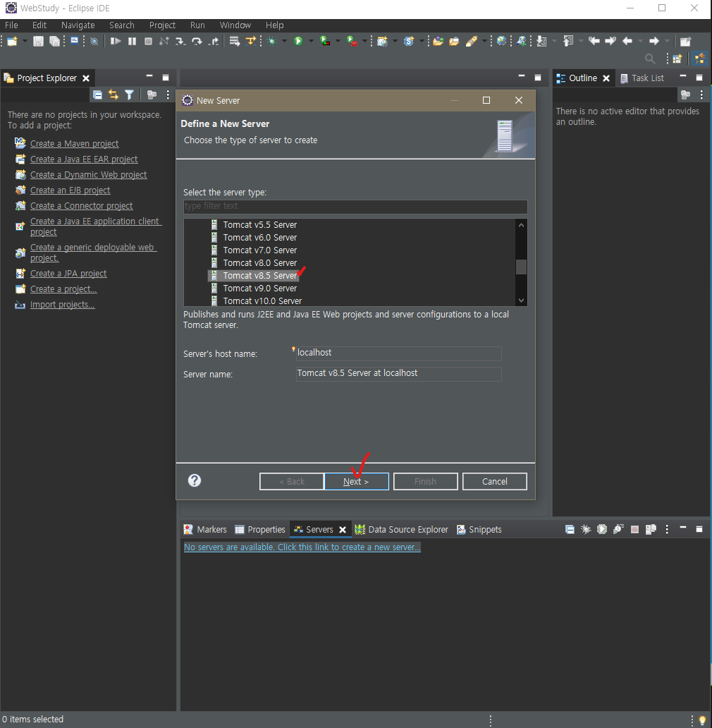Viewport: 712px width, 728px height.
Task: Open Project Explorer view menu (three dots)
Action: point(168,95)
